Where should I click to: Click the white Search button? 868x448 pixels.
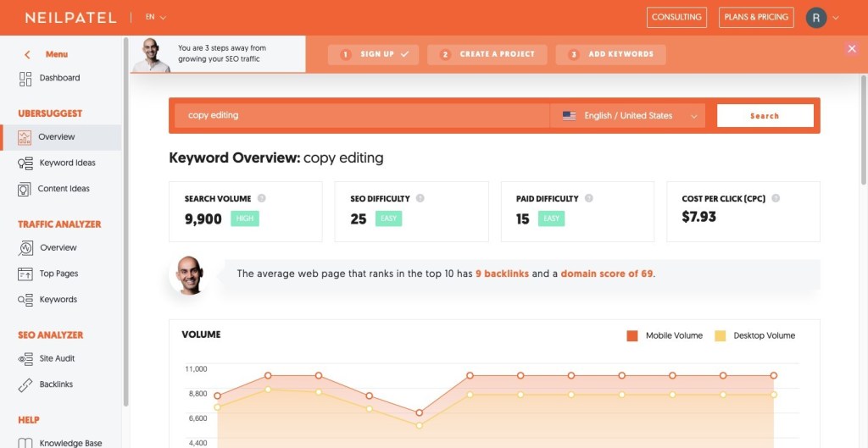(x=765, y=116)
